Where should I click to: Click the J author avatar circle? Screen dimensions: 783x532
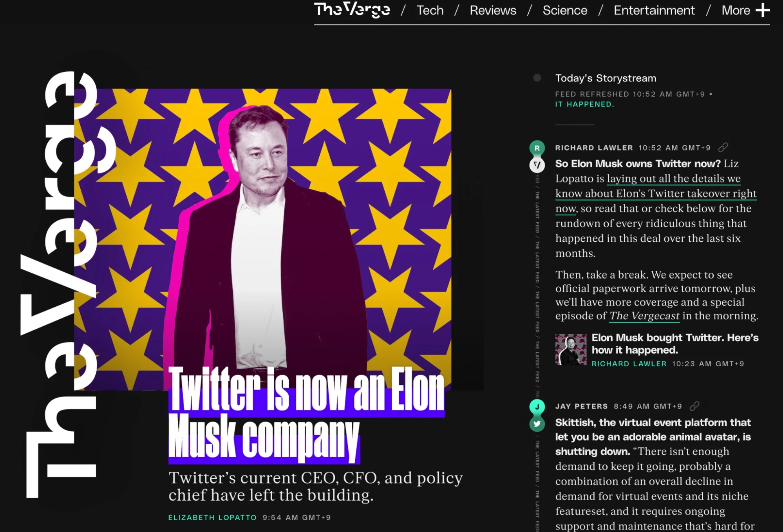point(537,407)
